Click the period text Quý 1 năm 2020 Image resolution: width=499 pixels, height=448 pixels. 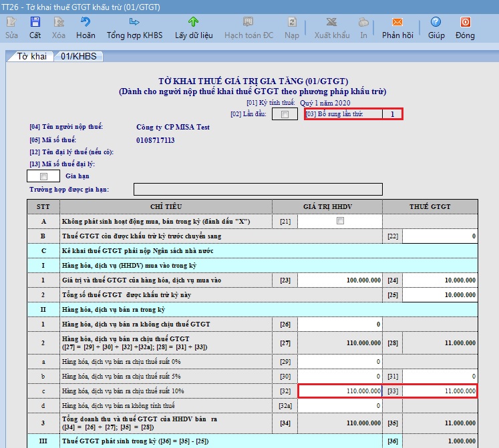(x=325, y=103)
